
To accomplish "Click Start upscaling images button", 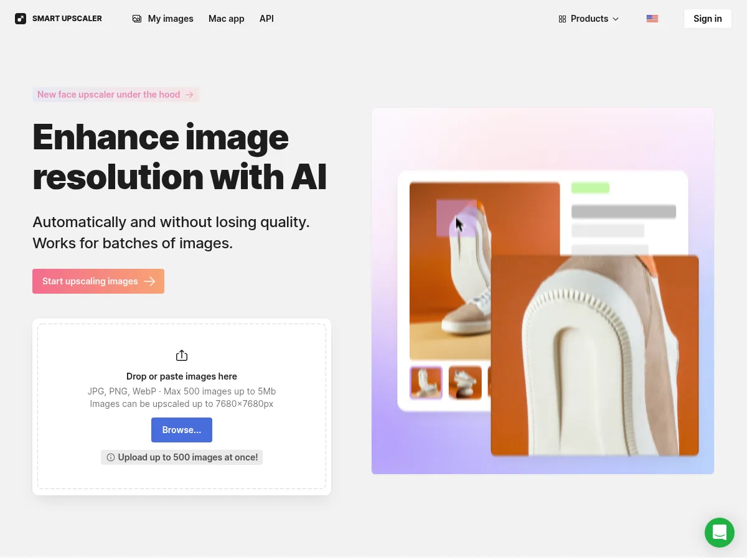I will [98, 281].
